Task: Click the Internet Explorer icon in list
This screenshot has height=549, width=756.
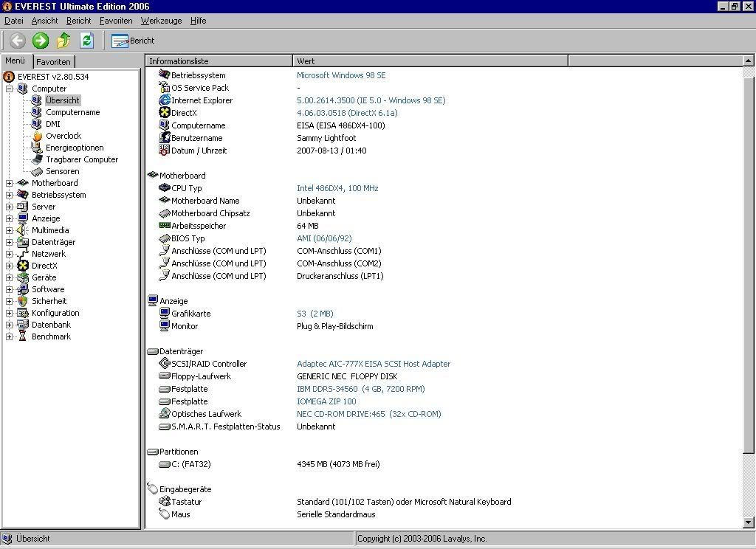Action: point(165,100)
